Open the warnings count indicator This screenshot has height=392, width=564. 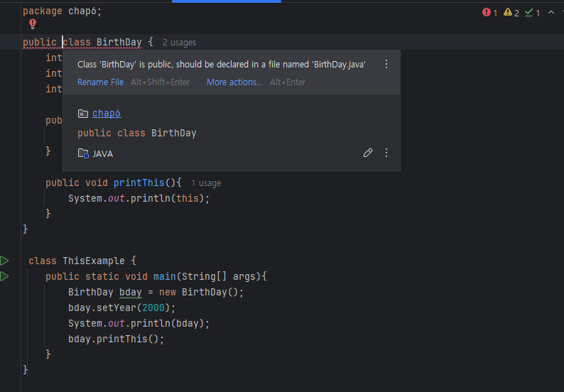(x=511, y=13)
